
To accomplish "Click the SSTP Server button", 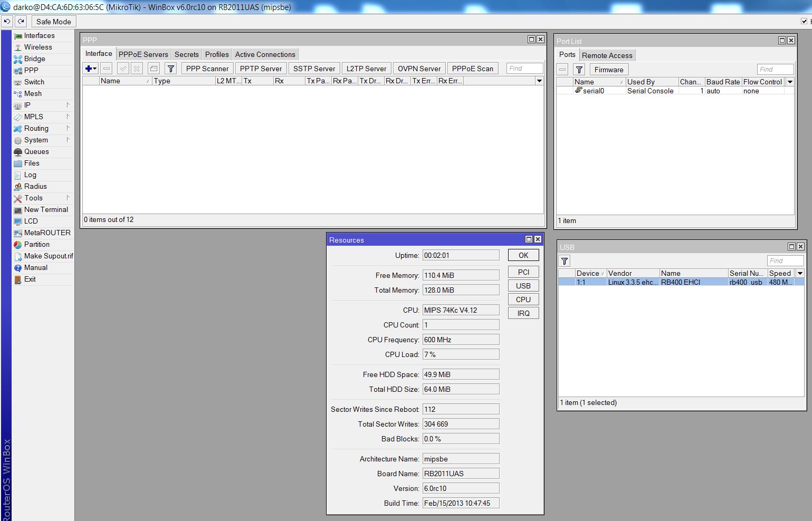I will tap(314, 69).
